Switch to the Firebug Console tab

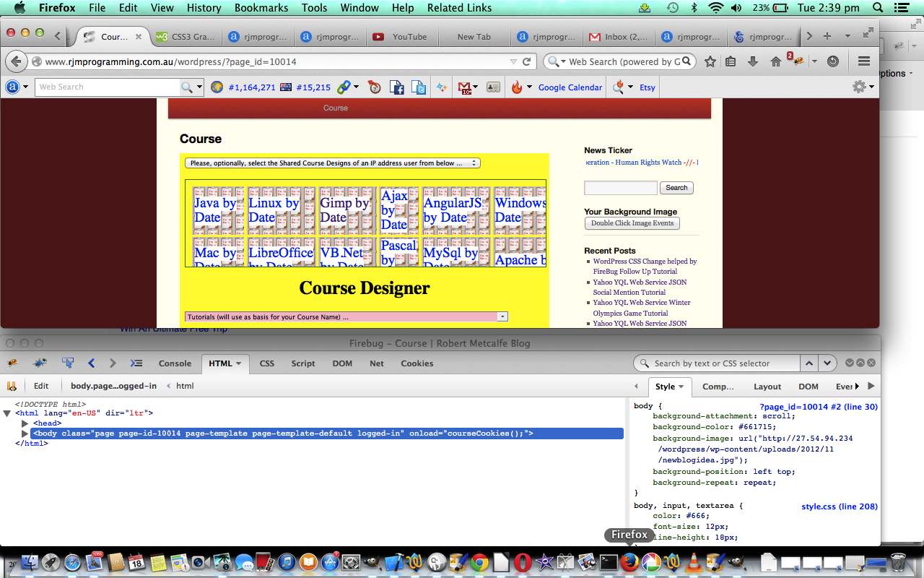click(175, 363)
